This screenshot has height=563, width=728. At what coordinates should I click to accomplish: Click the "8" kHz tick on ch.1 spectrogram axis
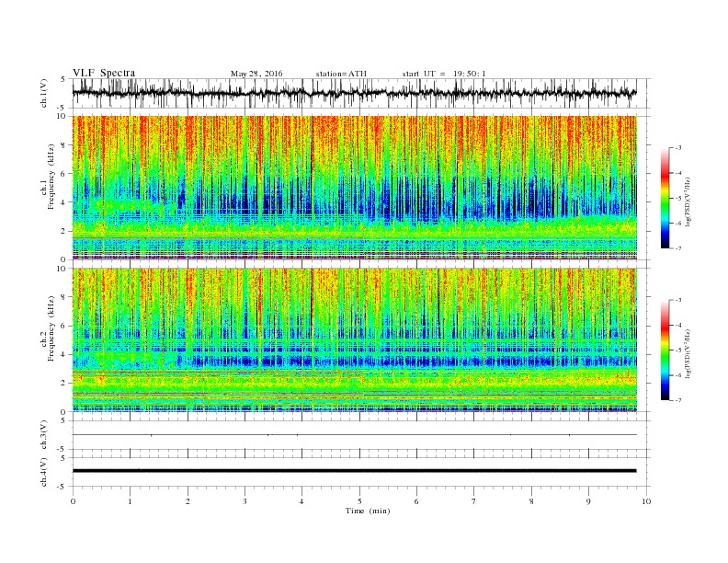tap(63, 145)
